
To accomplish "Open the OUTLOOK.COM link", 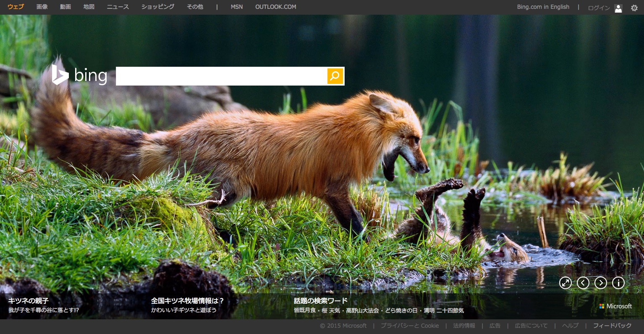I will coord(275,7).
